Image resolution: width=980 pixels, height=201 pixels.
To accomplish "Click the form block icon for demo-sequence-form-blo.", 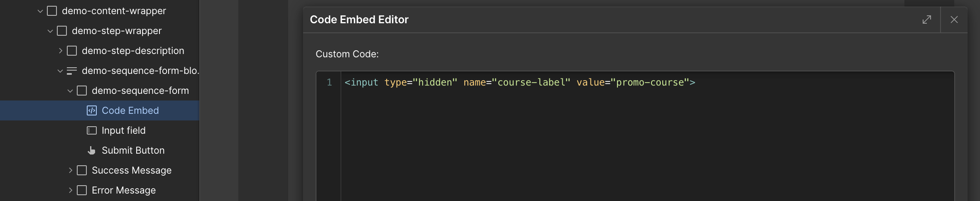I will point(72,71).
